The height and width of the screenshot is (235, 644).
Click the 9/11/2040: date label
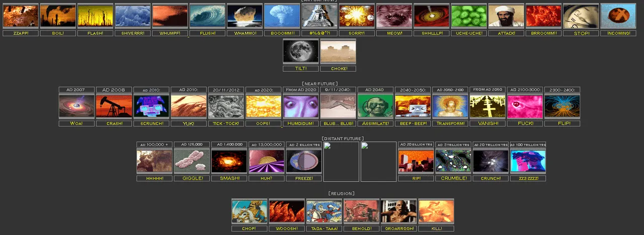[x=338, y=90]
